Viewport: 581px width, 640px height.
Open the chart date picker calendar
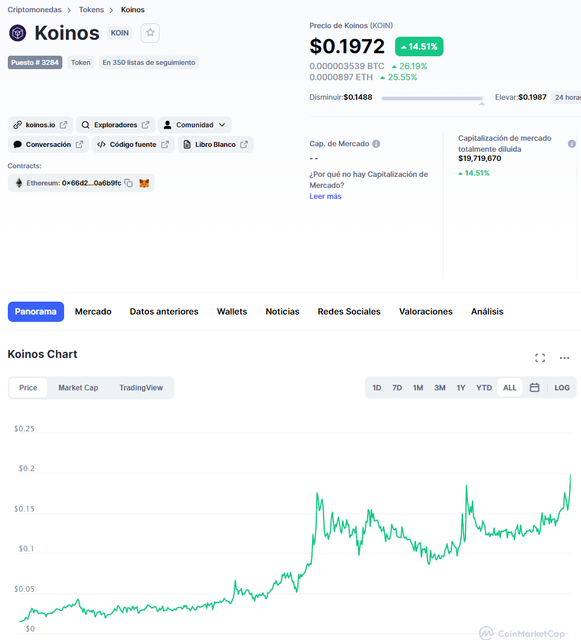coord(534,387)
